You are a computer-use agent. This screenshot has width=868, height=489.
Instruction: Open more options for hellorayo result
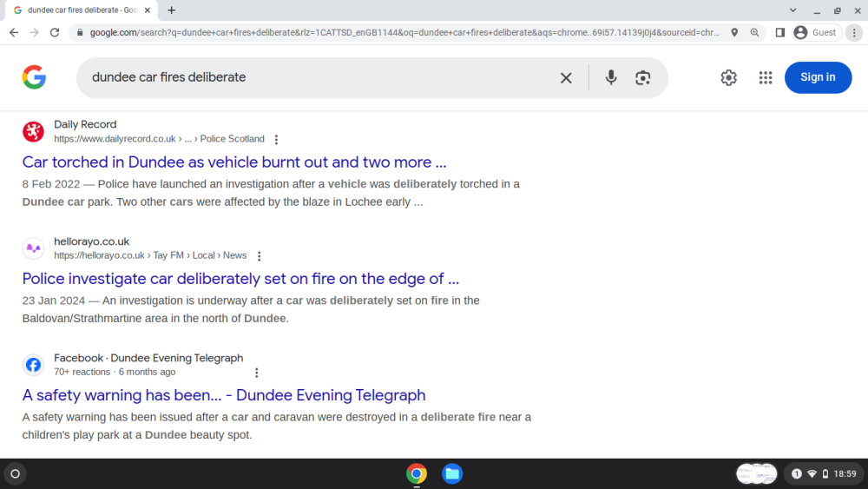(259, 256)
